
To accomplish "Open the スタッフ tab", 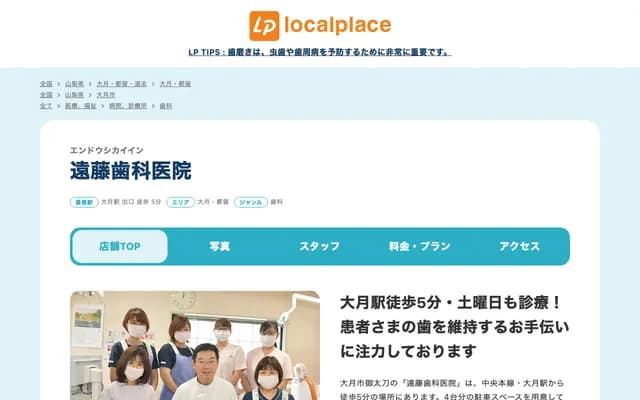I will pos(320,246).
